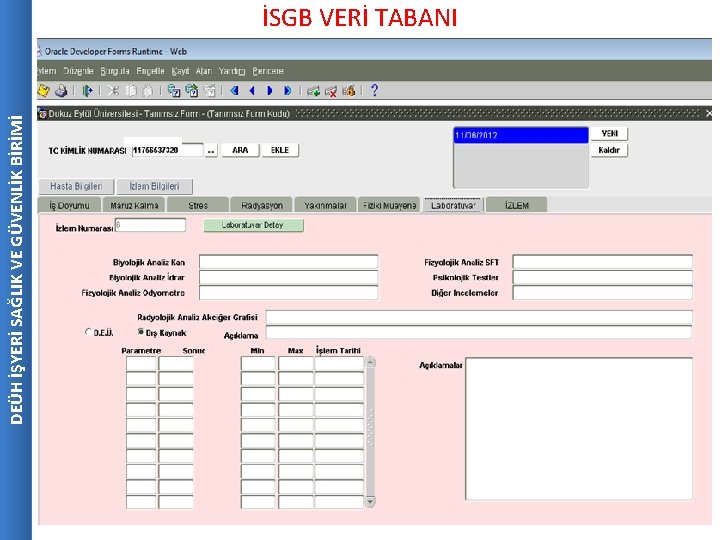Go to next block with double-right arrow
Viewport: 720px width, 540px height.
[x=287, y=91]
